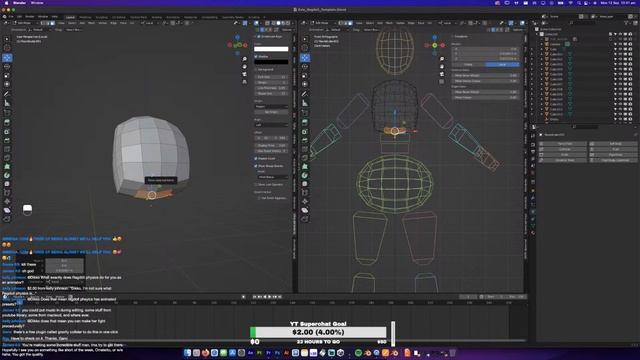
Task: Select the Knife tool in left viewport toolbar
Action: (7, 158)
